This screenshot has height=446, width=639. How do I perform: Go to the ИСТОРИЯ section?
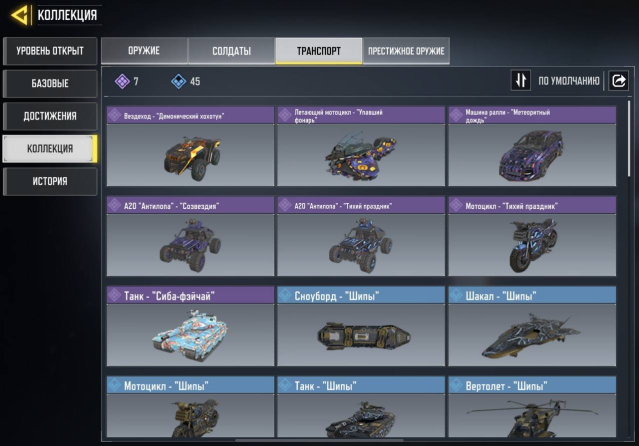click(50, 181)
